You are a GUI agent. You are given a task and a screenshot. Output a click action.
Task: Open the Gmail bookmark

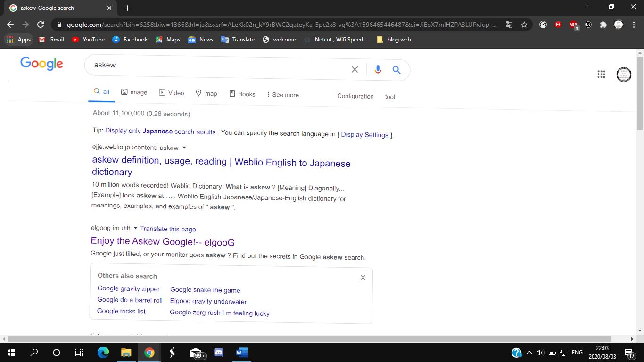(x=51, y=40)
